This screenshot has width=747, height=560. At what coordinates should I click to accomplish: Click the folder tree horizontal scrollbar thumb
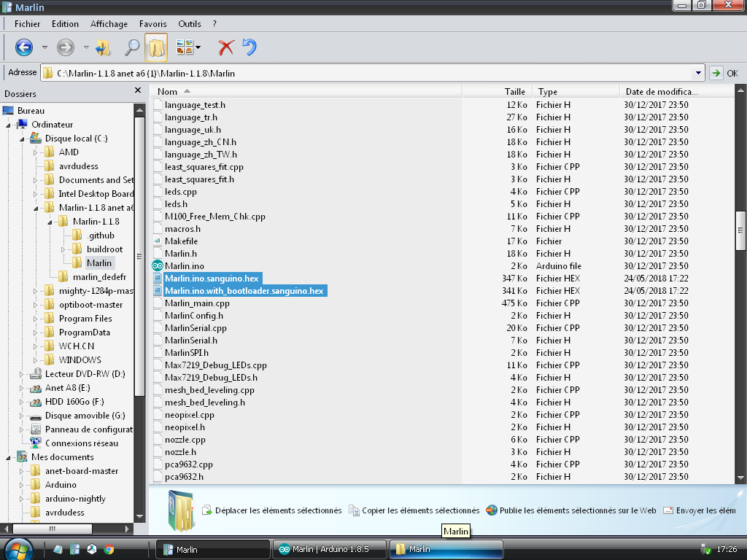53,529
